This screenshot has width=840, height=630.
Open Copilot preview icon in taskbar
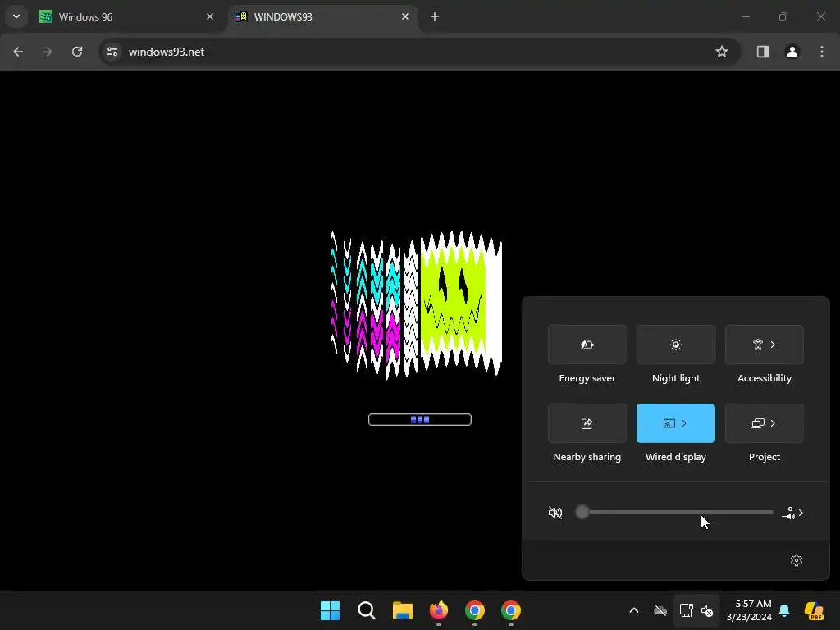pyautogui.click(x=815, y=610)
